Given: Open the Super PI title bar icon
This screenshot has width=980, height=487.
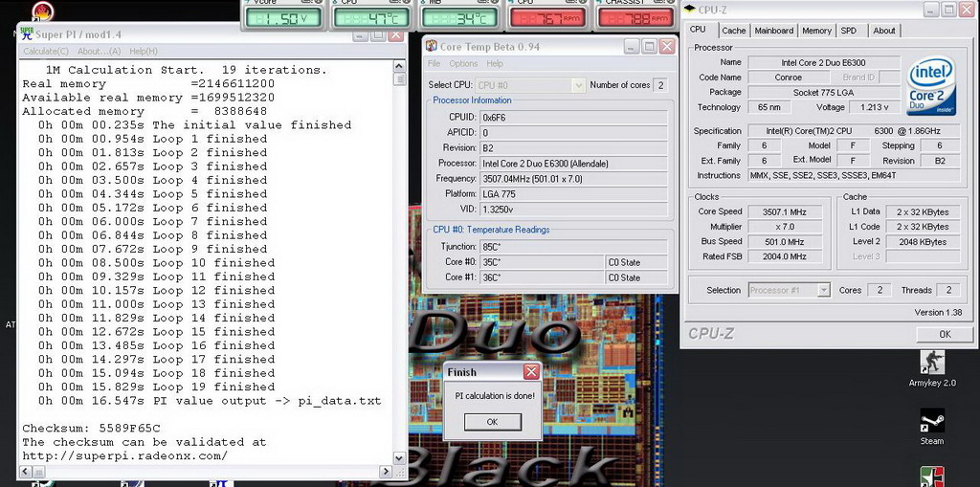Looking at the screenshot, I should [26, 33].
